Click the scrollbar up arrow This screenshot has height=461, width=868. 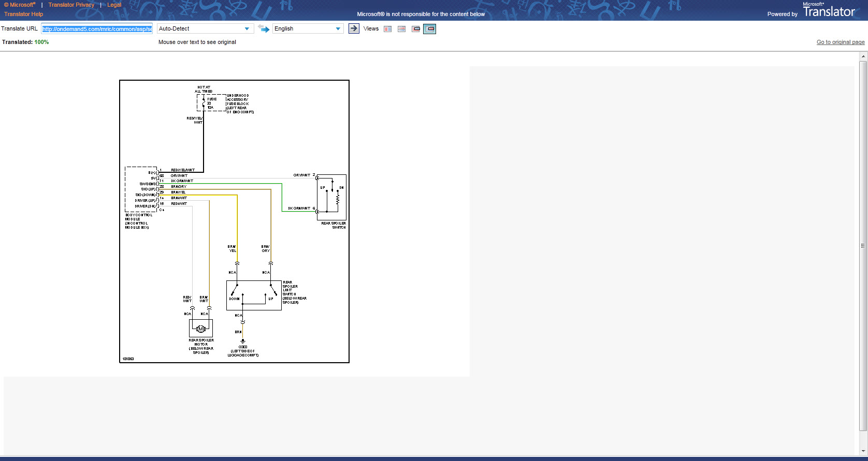point(863,56)
